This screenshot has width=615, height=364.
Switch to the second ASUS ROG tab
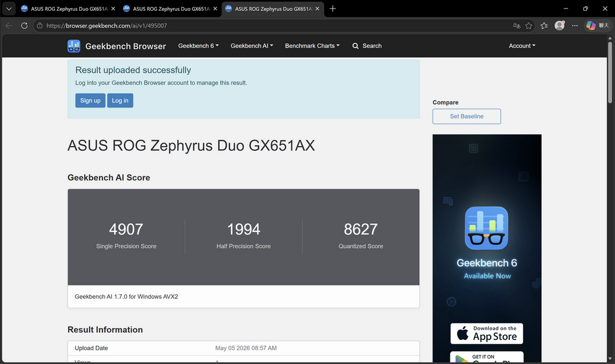(x=170, y=8)
